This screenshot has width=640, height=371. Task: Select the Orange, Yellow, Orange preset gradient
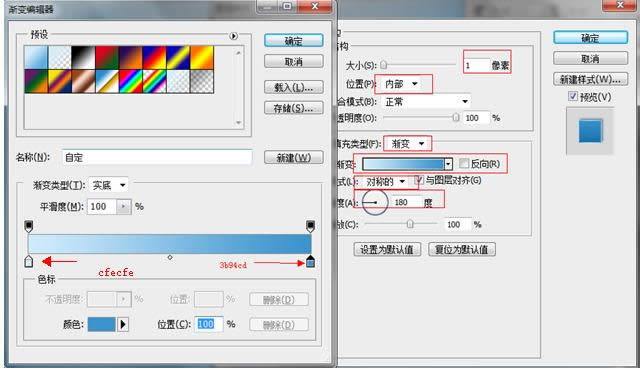coord(202,58)
